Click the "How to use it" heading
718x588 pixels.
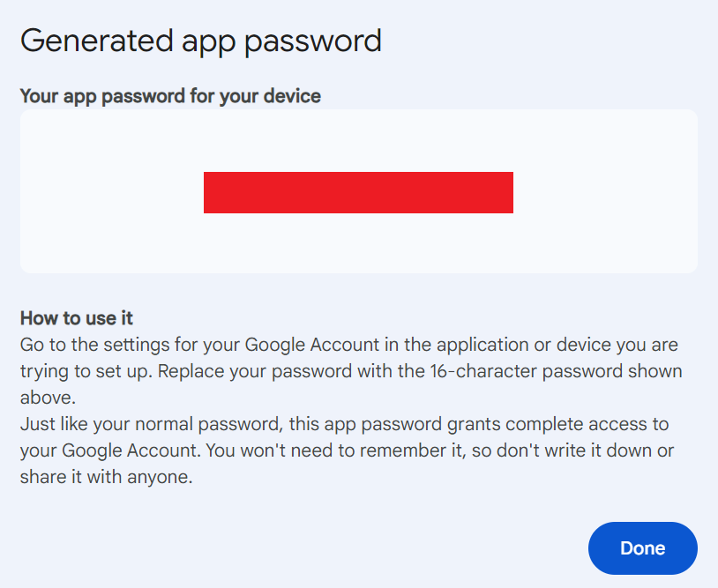click(x=76, y=317)
